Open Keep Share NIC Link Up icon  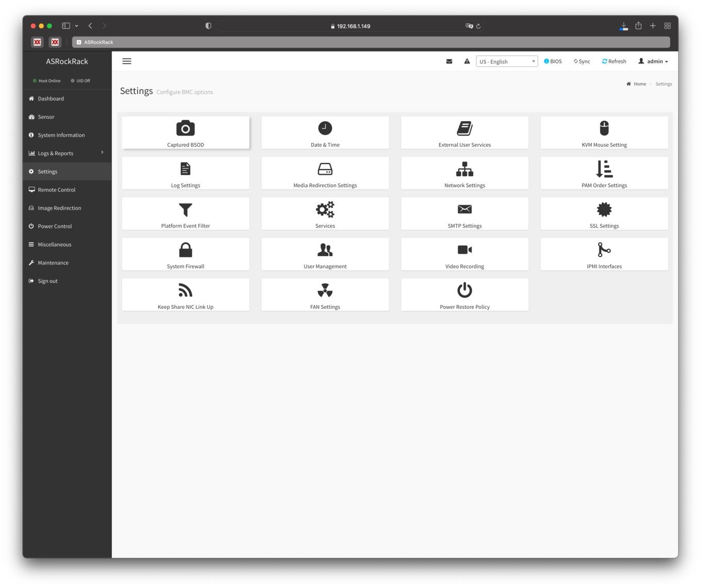[186, 290]
